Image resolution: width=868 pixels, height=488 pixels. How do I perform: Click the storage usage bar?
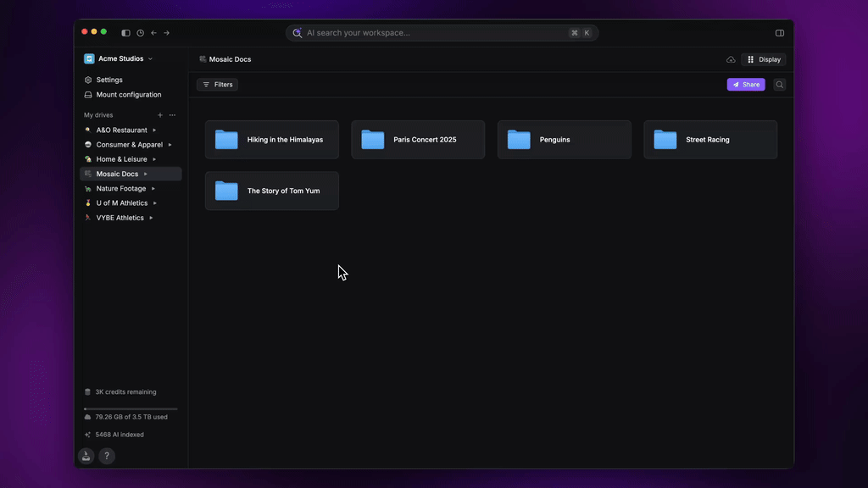(131, 409)
